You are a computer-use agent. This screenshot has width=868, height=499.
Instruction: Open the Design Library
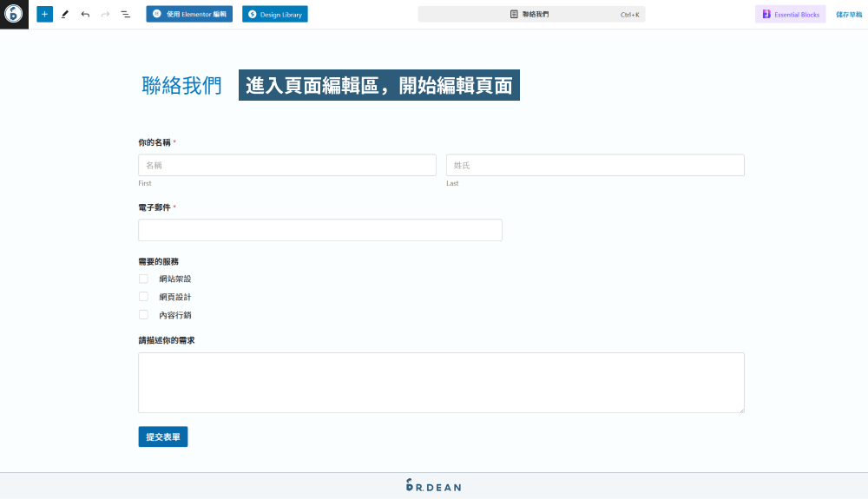click(x=275, y=15)
